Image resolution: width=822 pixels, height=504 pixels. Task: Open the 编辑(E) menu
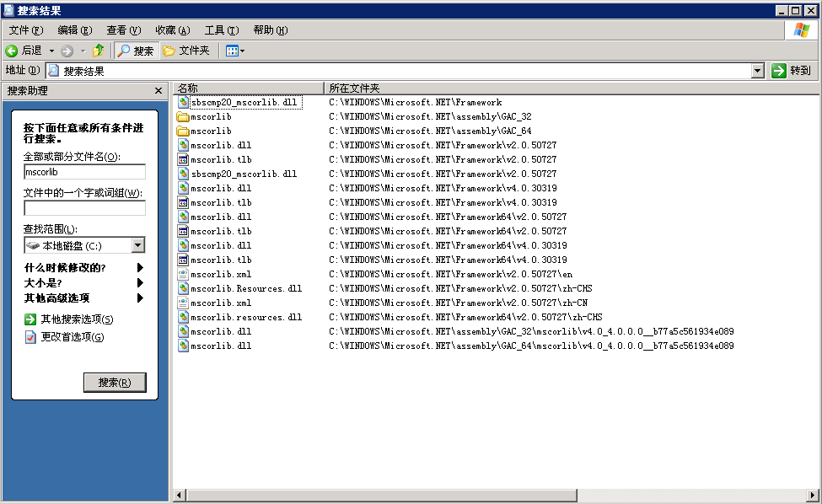pyautogui.click(x=75, y=30)
